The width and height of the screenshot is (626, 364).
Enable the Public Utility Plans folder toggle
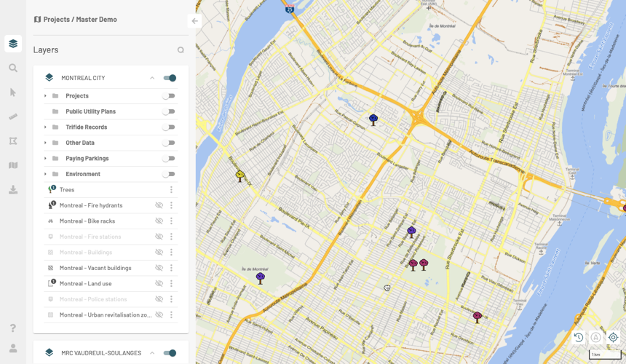click(x=169, y=111)
